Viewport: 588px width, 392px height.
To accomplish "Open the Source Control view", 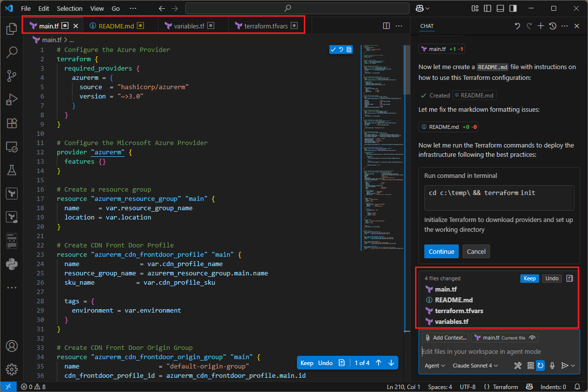I will click(12, 76).
